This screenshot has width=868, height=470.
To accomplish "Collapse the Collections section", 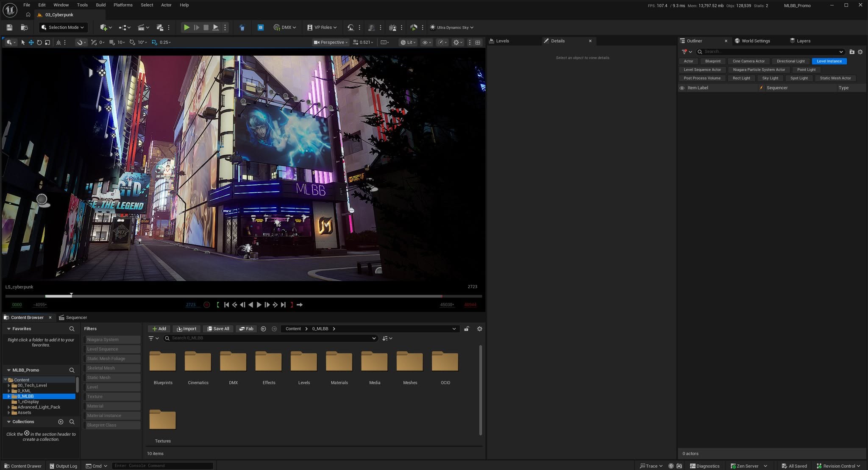I will coord(8,422).
